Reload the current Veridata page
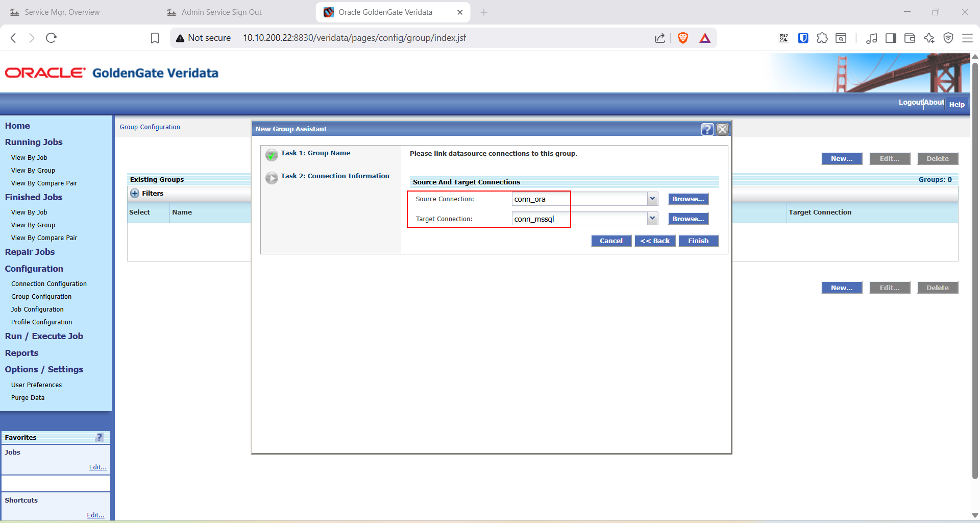Screen dimensions: 980x523 [x=51, y=38]
